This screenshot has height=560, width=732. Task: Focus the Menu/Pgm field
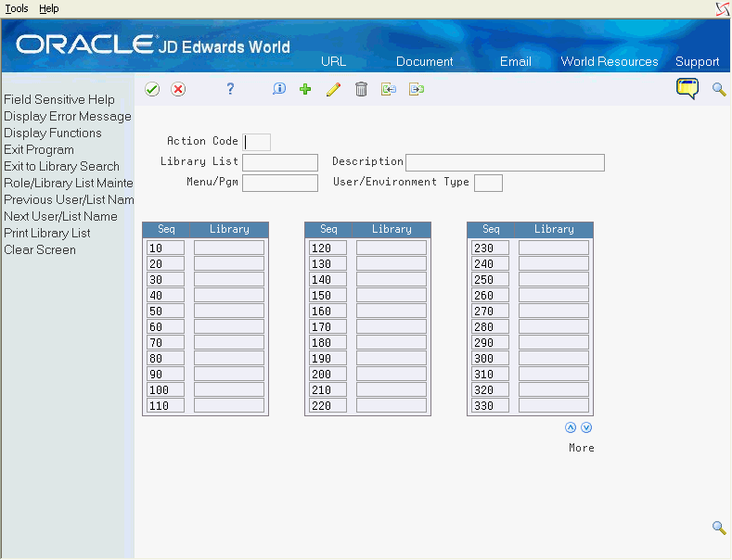[x=280, y=183]
